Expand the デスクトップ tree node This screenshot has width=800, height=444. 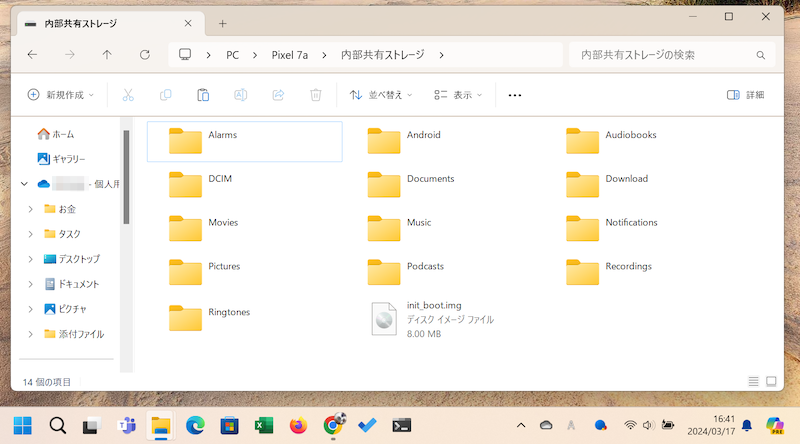pos(31,259)
